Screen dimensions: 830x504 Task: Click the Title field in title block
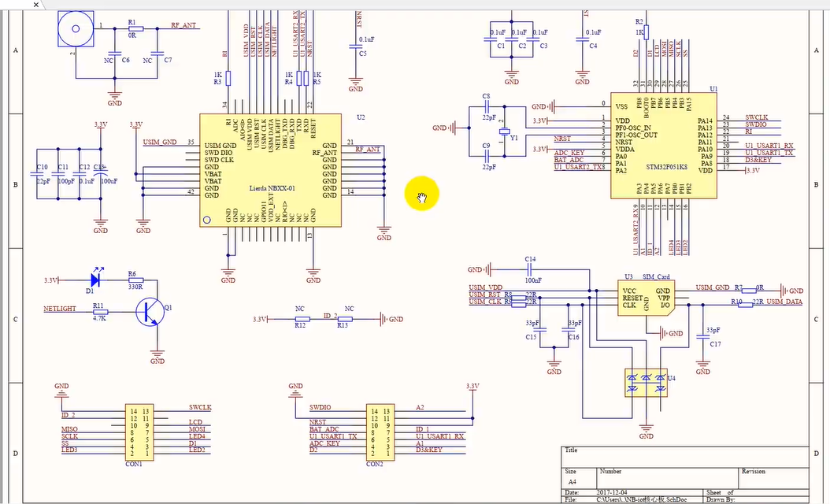click(685, 457)
